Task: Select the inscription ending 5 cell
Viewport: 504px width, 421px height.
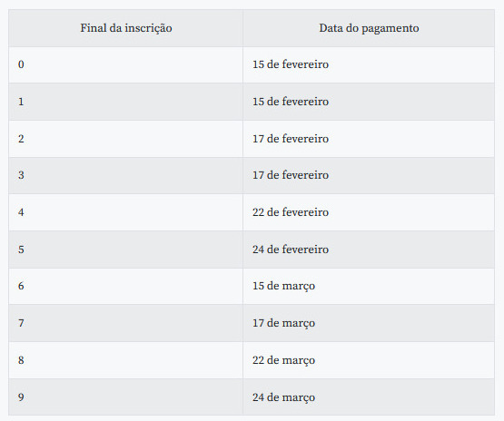Action: tap(125, 250)
